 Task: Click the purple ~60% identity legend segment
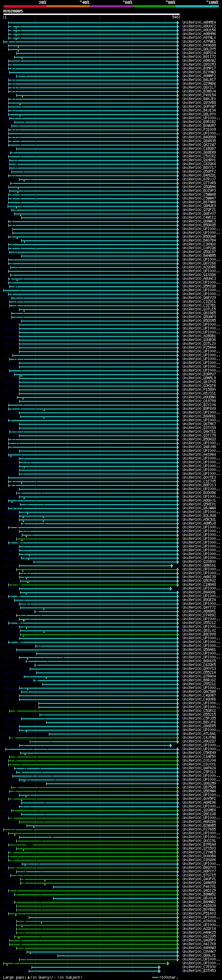[x=111, y=6]
